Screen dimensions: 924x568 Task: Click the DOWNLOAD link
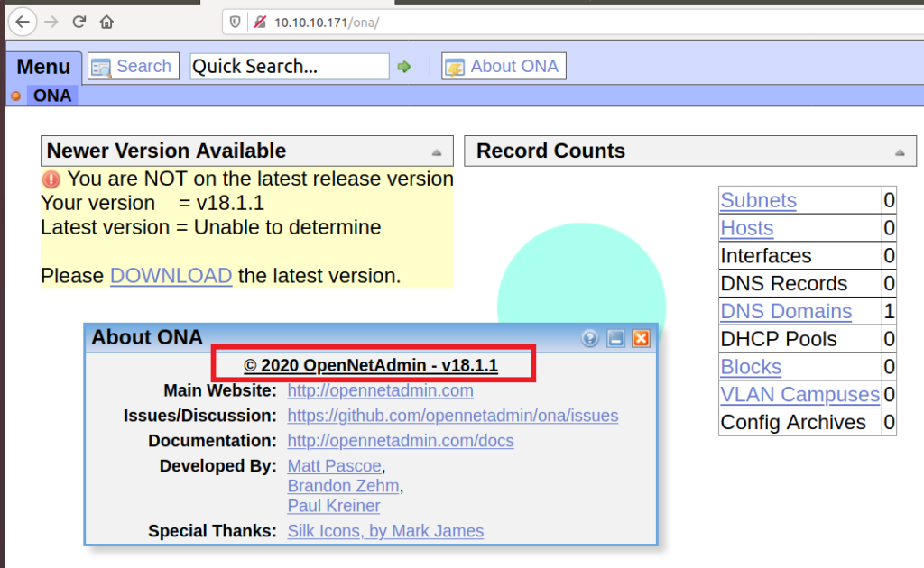[171, 276]
